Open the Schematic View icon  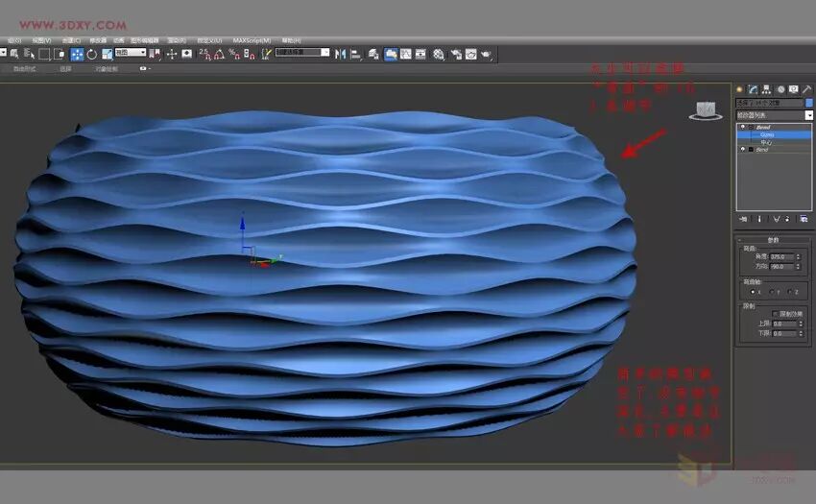420,54
